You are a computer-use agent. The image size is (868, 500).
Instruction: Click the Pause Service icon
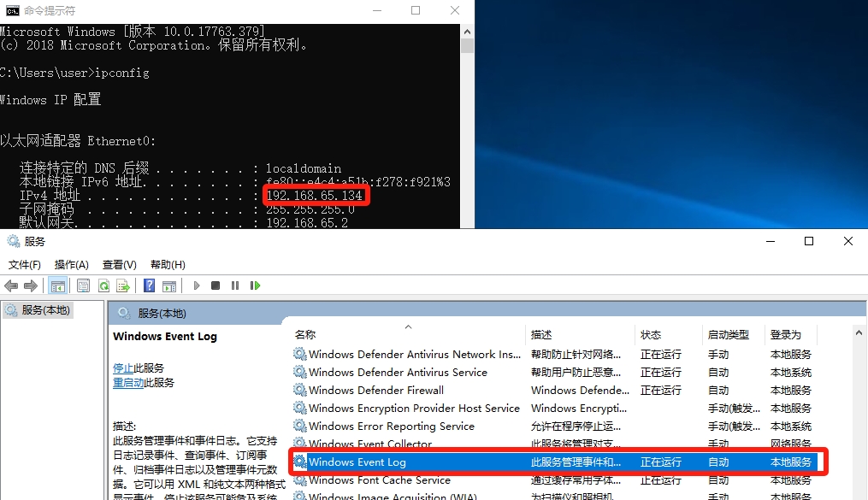point(237,285)
